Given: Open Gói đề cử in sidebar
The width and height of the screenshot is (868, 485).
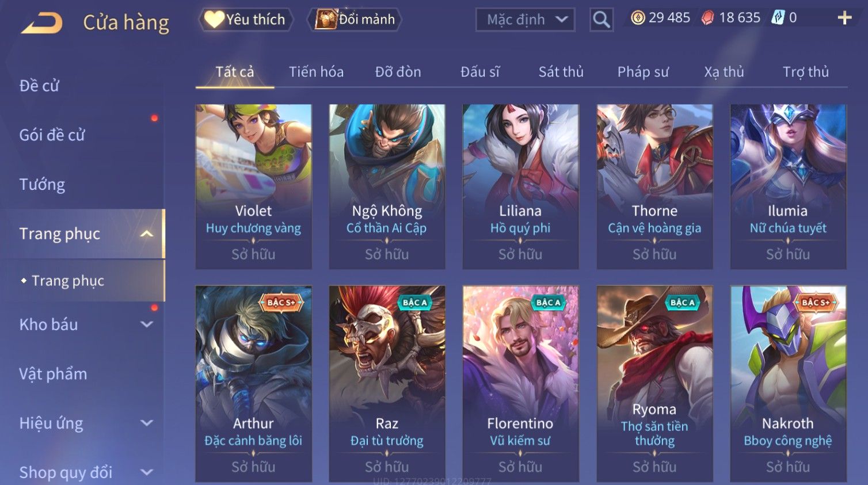Looking at the screenshot, I should coord(52,135).
